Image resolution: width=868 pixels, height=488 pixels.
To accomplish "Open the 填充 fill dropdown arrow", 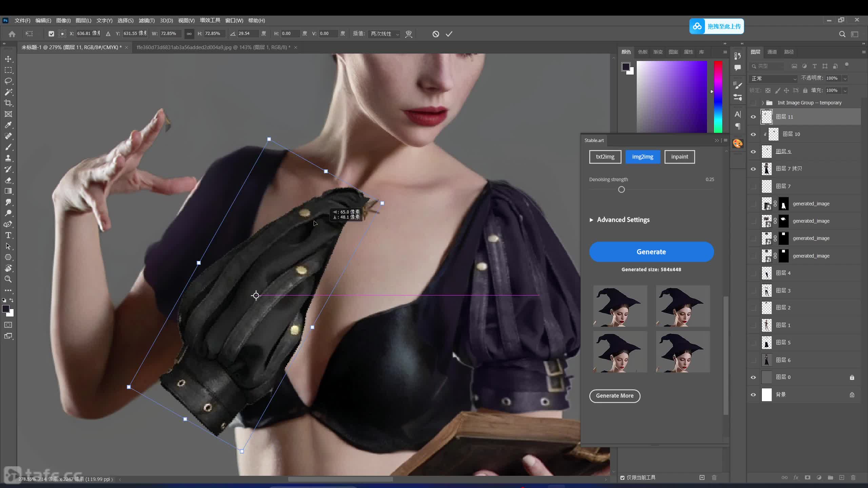I will [845, 90].
